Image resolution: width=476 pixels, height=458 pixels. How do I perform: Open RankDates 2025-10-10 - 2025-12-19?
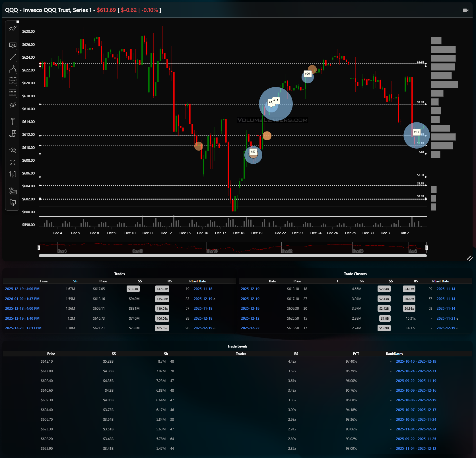click(416, 362)
